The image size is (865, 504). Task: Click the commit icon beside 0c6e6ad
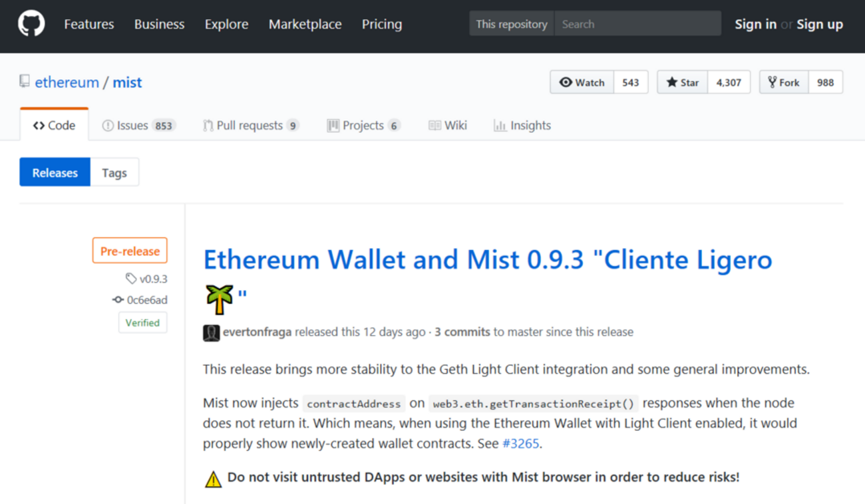[x=117, y=300]
